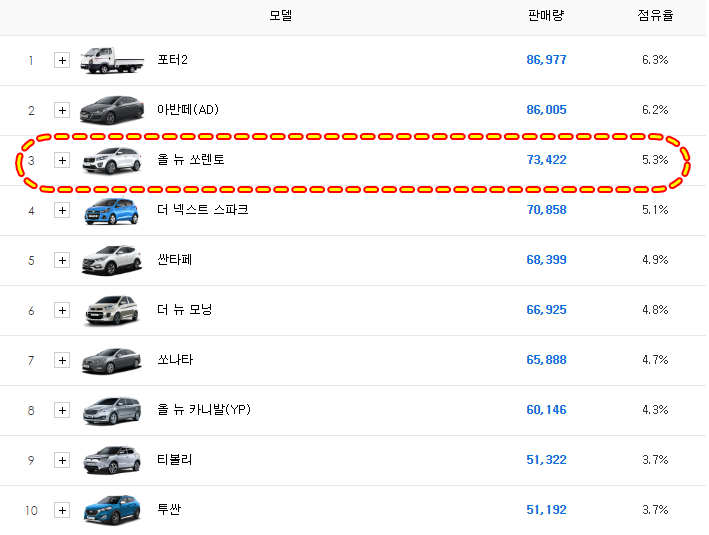Click sales figure 51,192
Viewport: 709px width, 535px height.
546,510
